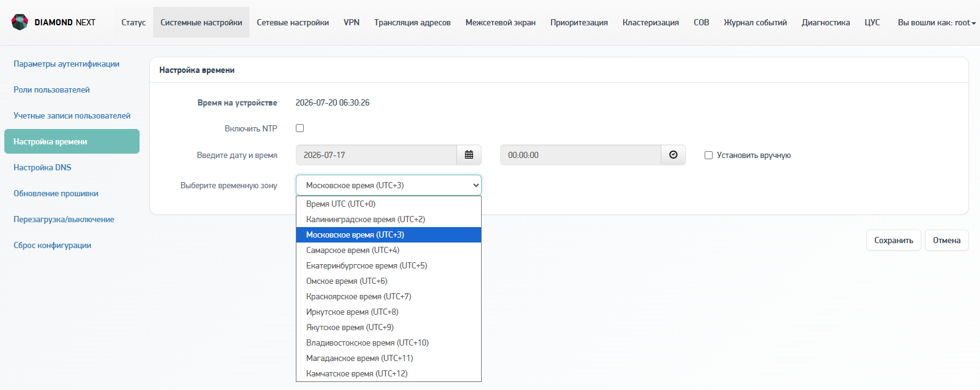Select 'Настройка времени' sidebar item

(72, 141)
